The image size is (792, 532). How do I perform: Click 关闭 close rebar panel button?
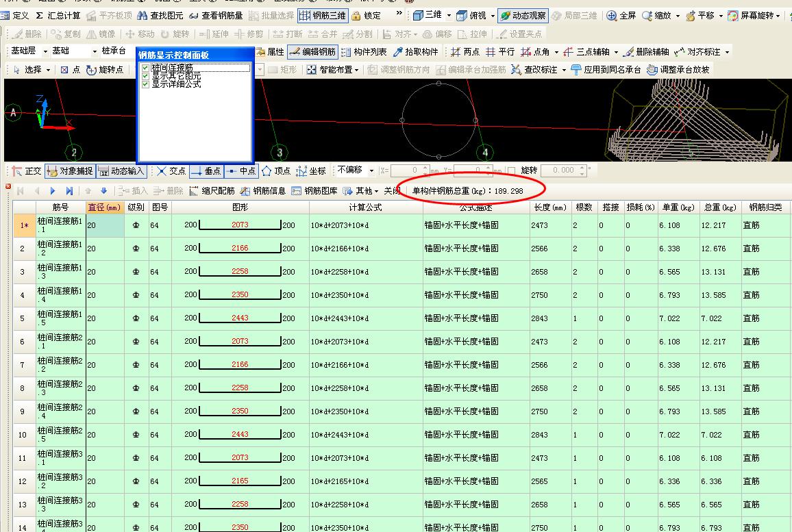click(391, 191)
